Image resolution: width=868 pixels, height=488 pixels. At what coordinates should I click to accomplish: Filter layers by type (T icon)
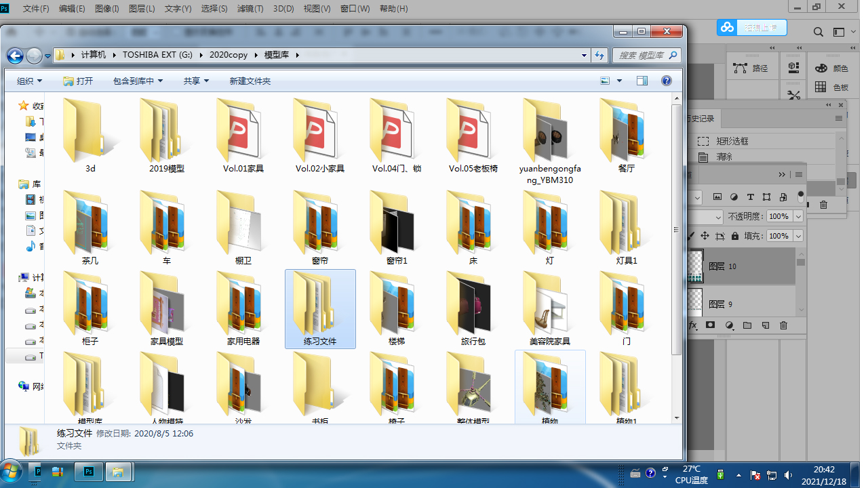coord(750,197)
